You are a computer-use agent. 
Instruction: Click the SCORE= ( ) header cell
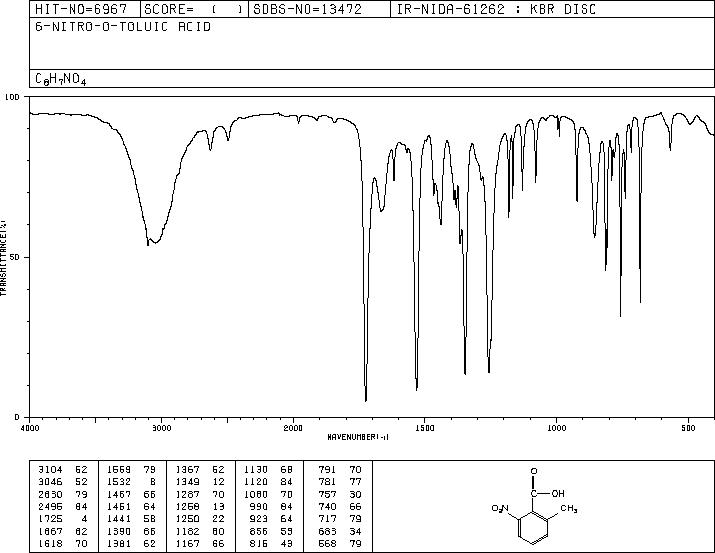point(194,9)
